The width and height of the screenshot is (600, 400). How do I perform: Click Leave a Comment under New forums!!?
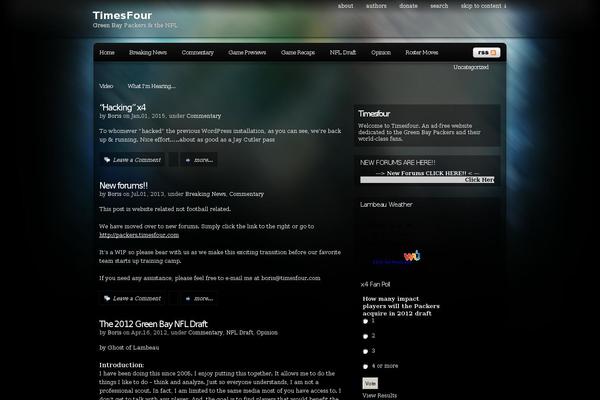pyautogui.click(x=137, y=299)
